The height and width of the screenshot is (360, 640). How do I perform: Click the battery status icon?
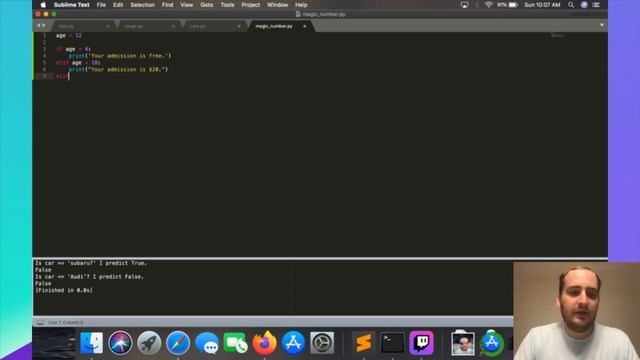coord(513,5)
